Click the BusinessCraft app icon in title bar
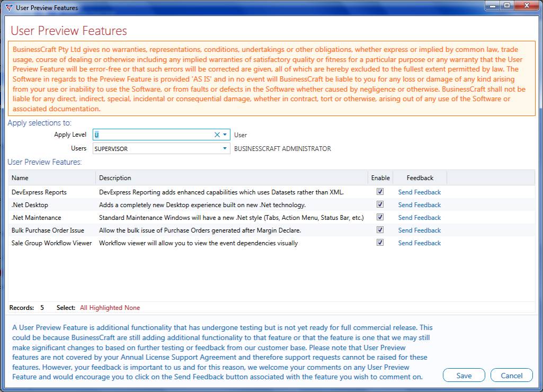The height and width of the screenshot is (392, 543). point(9,7)
